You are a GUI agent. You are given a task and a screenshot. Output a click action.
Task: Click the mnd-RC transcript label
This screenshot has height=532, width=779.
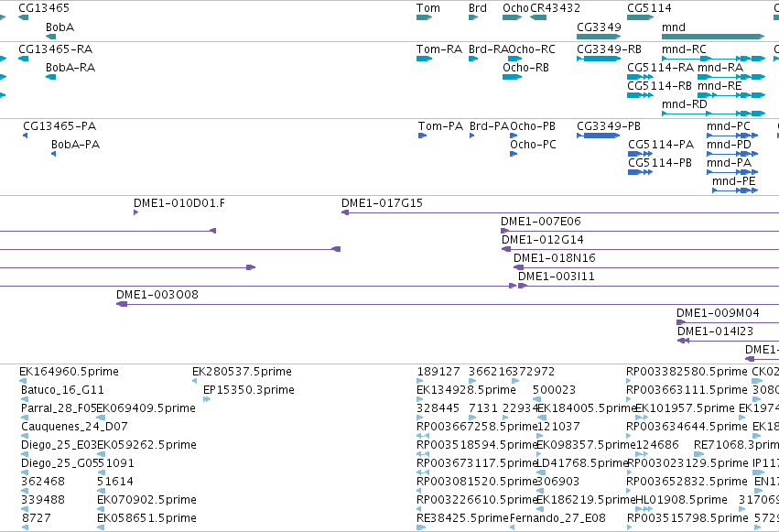click(684, 49)
